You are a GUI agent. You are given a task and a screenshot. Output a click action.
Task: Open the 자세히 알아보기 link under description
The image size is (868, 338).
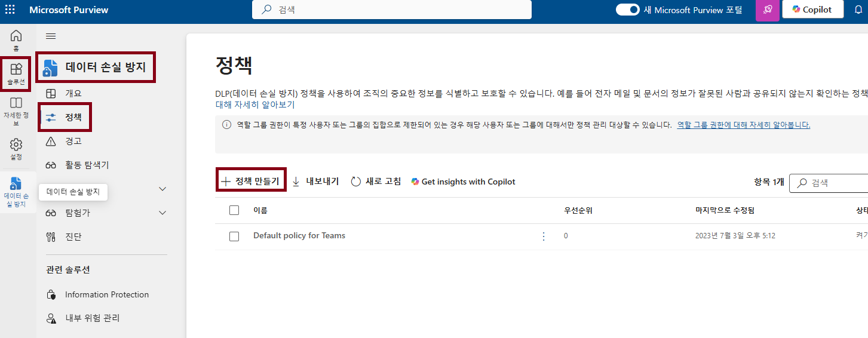[x=255, y=105]
